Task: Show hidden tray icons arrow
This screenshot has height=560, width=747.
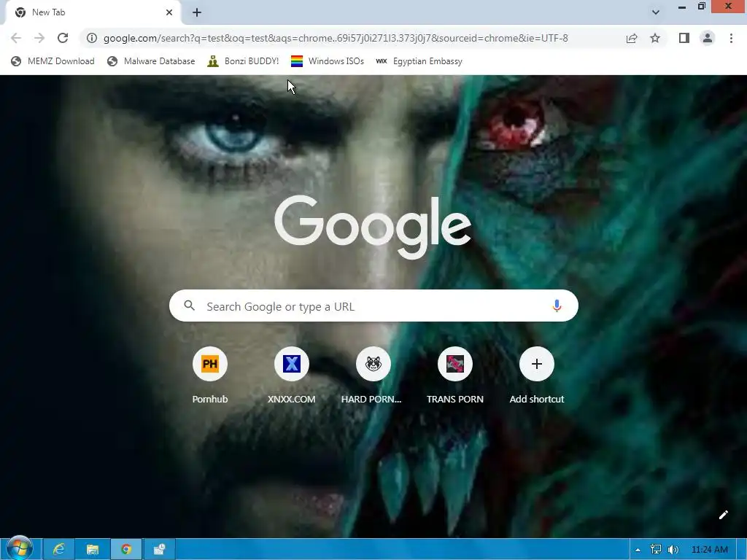Action: tap(638, 550)
